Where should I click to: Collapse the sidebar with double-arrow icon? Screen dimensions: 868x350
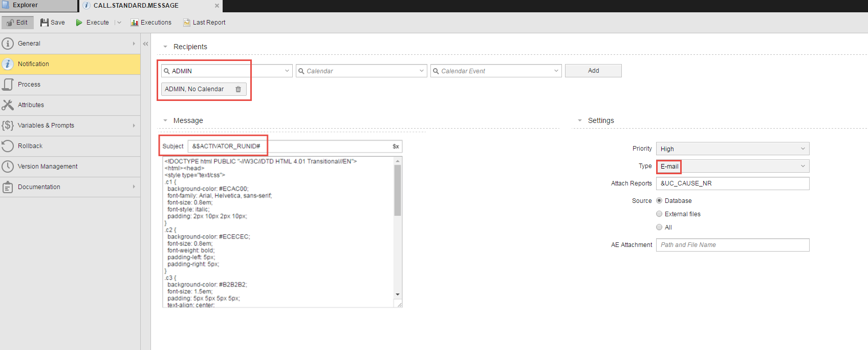pyautogui.click(x=146, y=44)
